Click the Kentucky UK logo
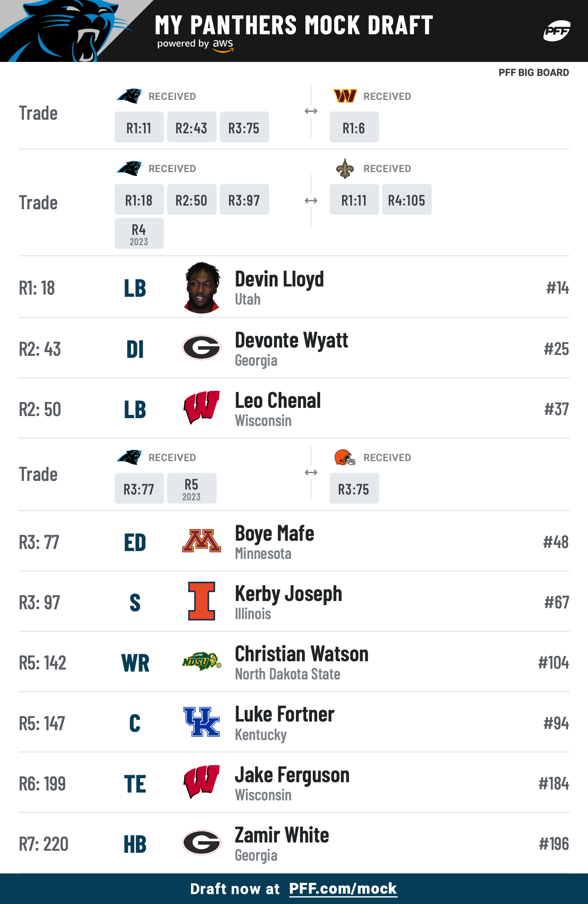This screenshot has width=588, height=904. [201, 722]
